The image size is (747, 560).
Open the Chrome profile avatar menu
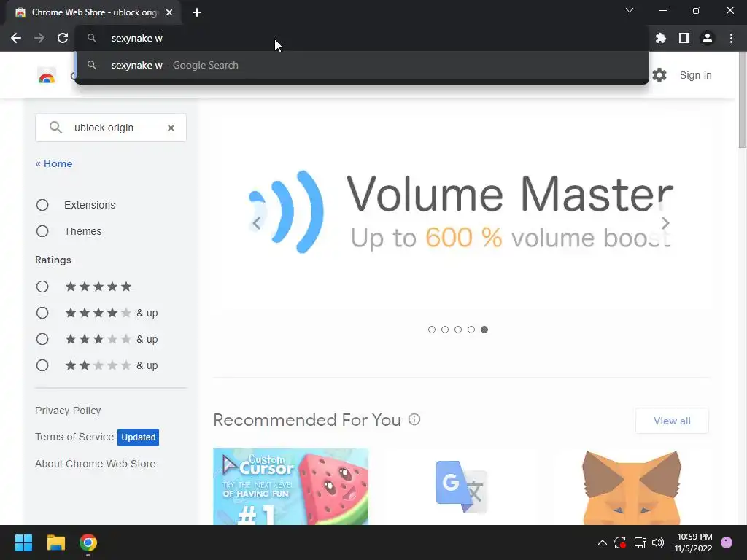[708, 38]
